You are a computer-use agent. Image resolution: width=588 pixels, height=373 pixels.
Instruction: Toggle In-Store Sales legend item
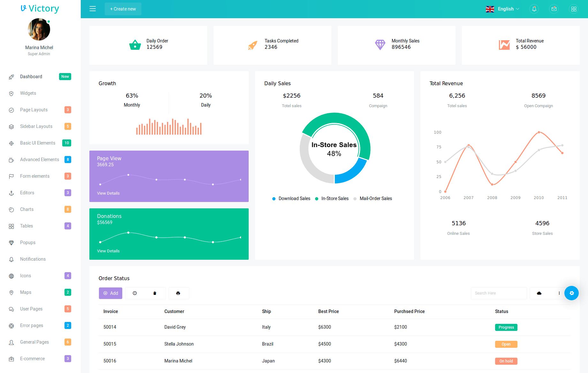(x=332, y=198)
